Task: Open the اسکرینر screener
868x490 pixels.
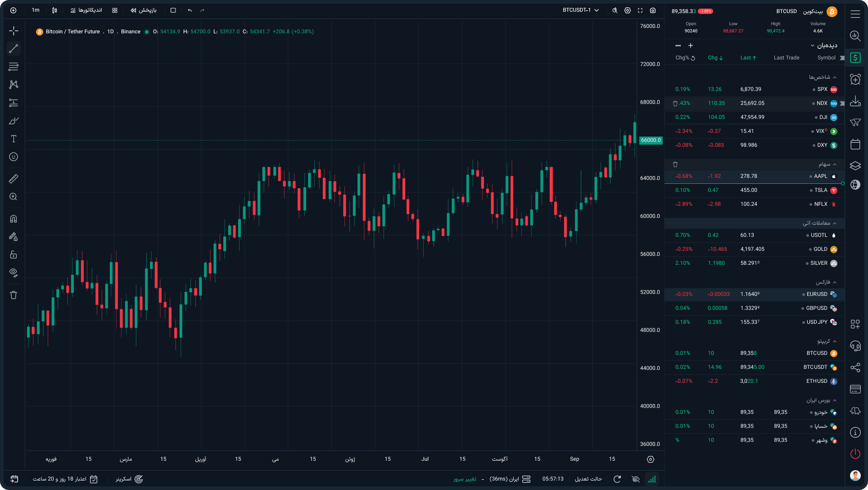Action: point(129,479)
